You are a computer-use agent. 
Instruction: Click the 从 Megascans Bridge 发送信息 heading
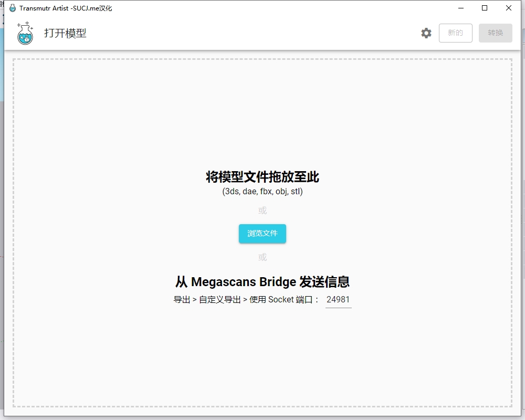click(262, 282)
